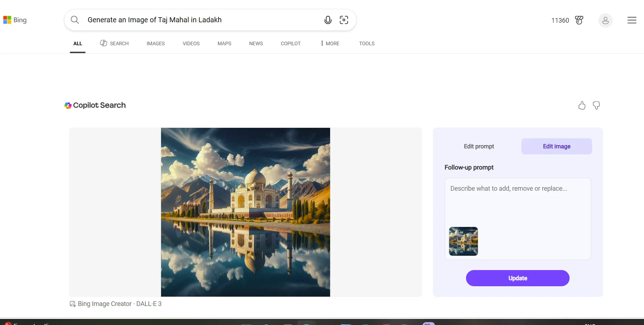
Task: Click the Taj Mahal thumbnail in prompt box
Action: coord(463,241)
